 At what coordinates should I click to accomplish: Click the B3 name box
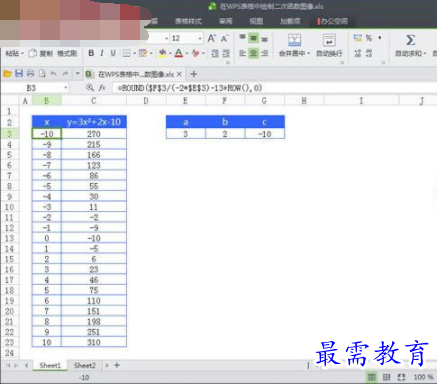(x=31, y=88)
